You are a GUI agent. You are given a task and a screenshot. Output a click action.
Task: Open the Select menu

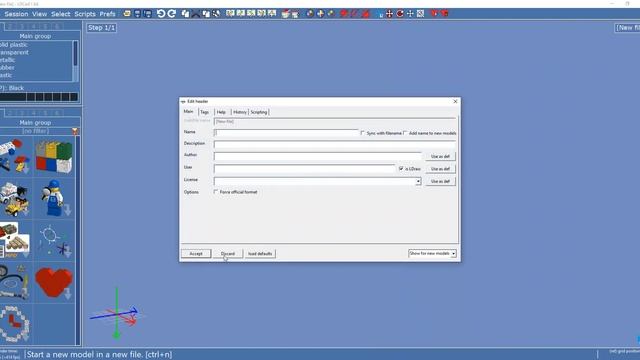tap(60, 14)
